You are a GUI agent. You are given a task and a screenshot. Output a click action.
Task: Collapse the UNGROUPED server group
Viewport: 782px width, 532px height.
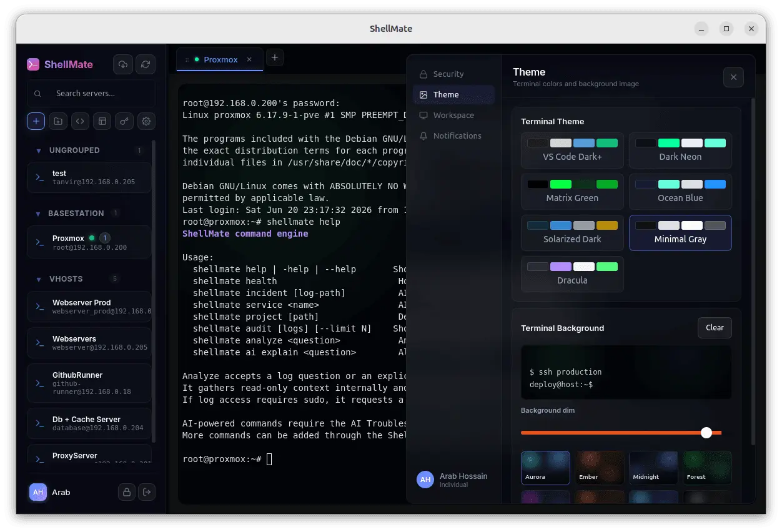(x=39, y=150)
